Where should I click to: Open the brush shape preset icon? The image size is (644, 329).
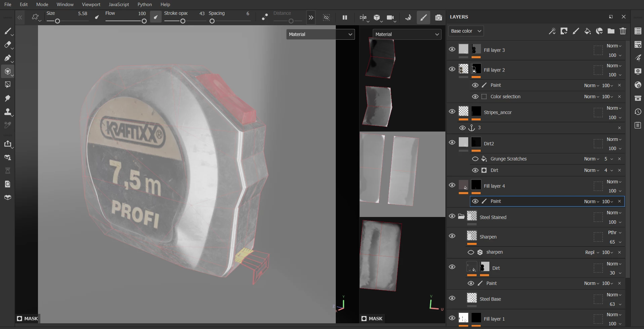click(36, 17)
